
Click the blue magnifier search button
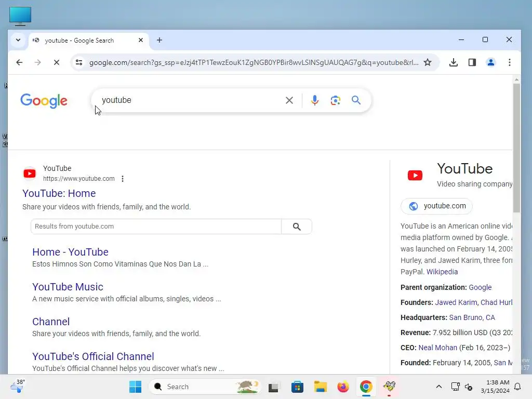(356, 100)
